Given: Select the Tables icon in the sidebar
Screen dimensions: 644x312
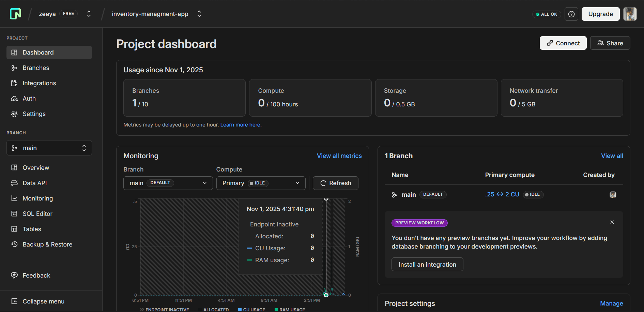Looking at the screenshot, I should [x=14, y=229].
